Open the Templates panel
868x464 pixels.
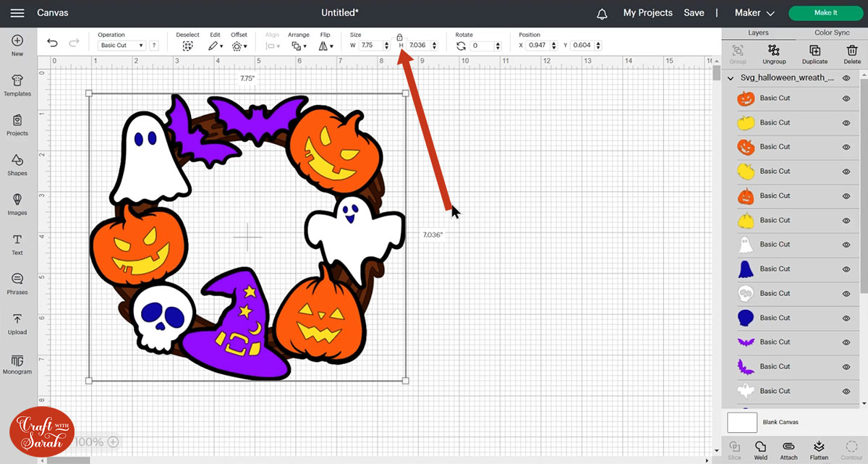tap(17, 85)
